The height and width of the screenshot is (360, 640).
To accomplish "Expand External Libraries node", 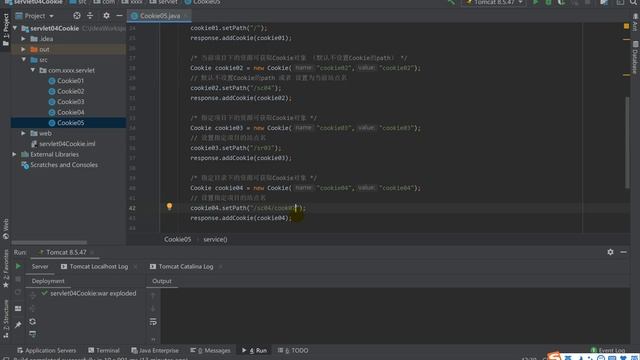I will 15,154.
